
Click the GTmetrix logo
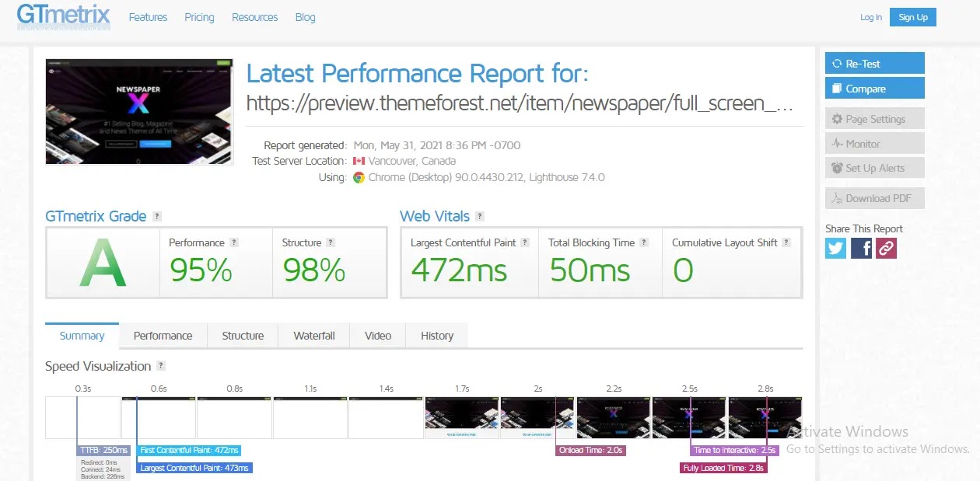pyautogui.click(x=64, y=16)
